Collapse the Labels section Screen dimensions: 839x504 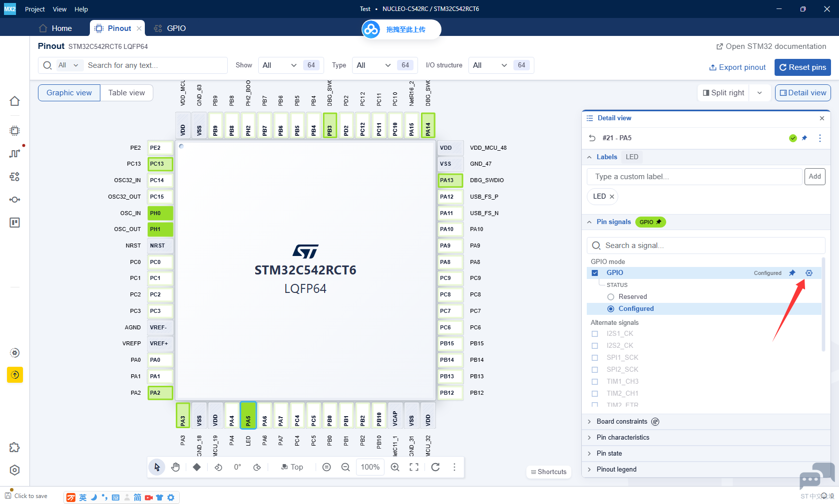click(x=590, y=157)
